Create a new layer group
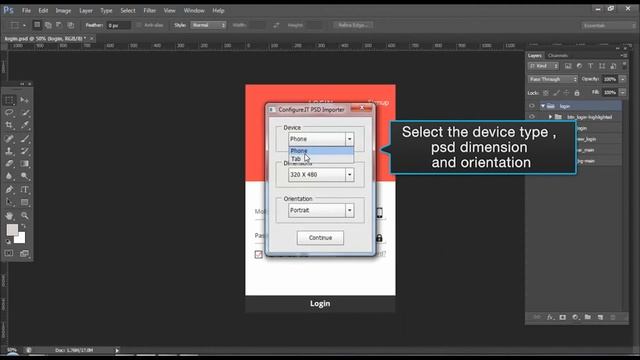Screen dimensions: 640x360 (587, 317)
